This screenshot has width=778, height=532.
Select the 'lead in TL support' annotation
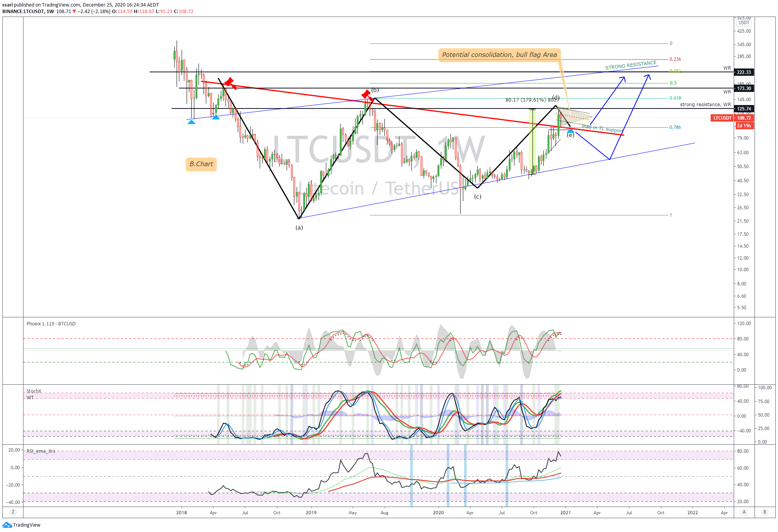pyautogui.click(x=602, y=128)
